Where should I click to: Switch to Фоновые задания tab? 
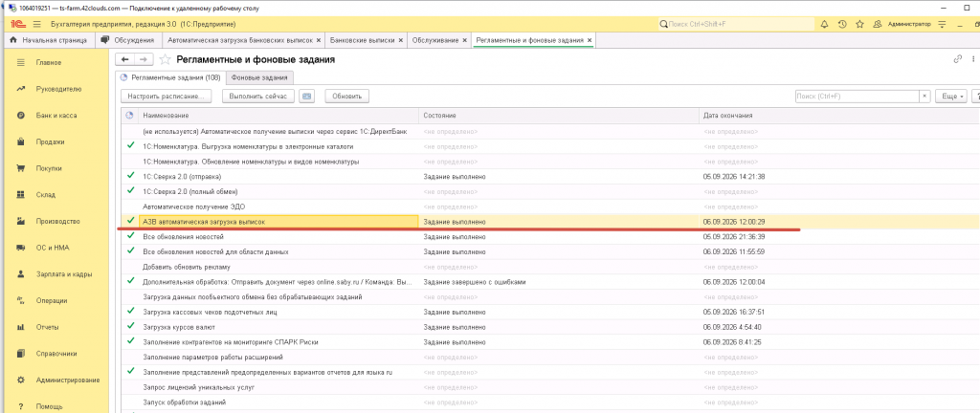(x=259, y=78)
